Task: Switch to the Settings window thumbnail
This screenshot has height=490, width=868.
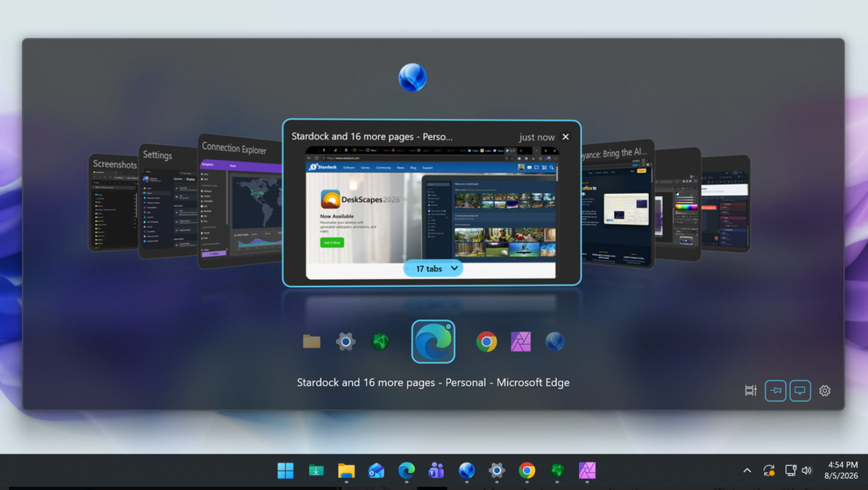Action: tap(168, 201)
